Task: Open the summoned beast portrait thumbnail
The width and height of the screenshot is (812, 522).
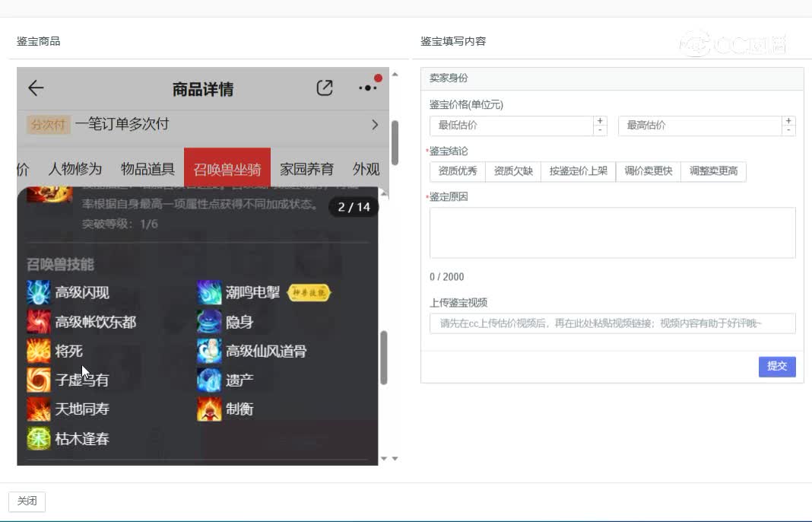Action: click(x=49, y=194)
